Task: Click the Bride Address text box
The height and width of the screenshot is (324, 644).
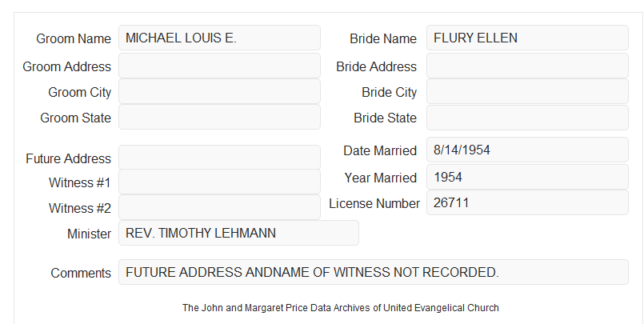Action: pyautogui.click(x=527, y=66)
